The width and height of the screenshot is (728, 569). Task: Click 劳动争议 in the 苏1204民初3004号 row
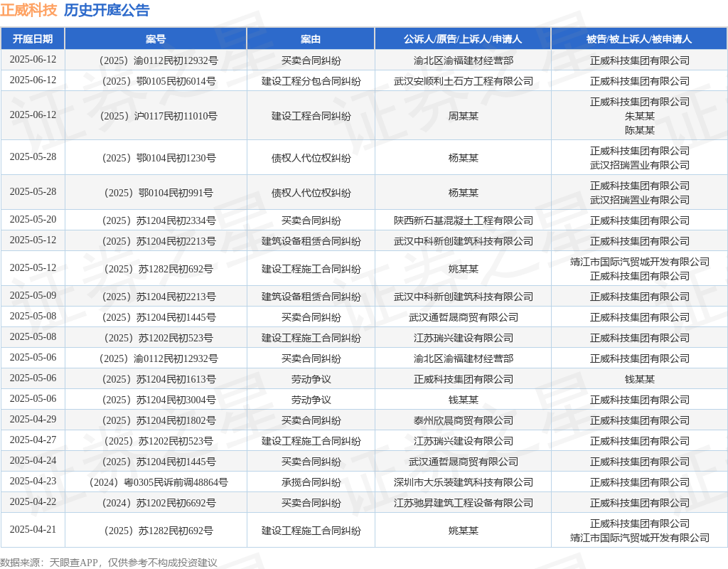(x=311, y=400)
